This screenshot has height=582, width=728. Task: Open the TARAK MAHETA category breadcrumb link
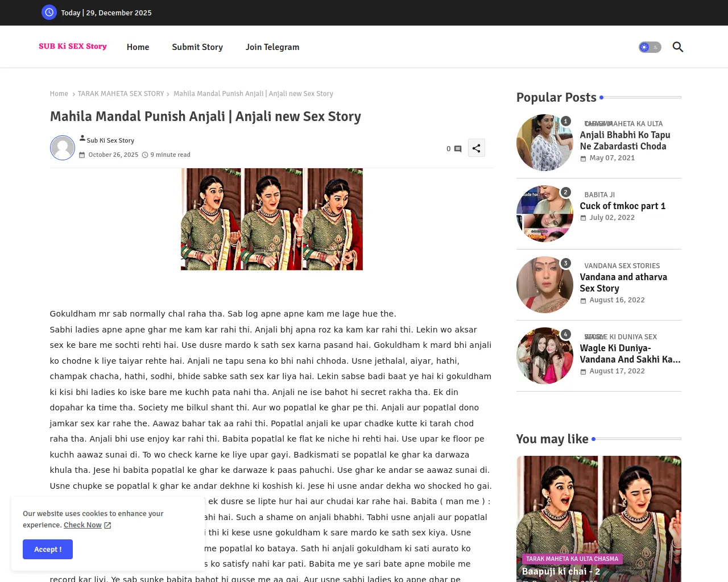coord(121,94)
